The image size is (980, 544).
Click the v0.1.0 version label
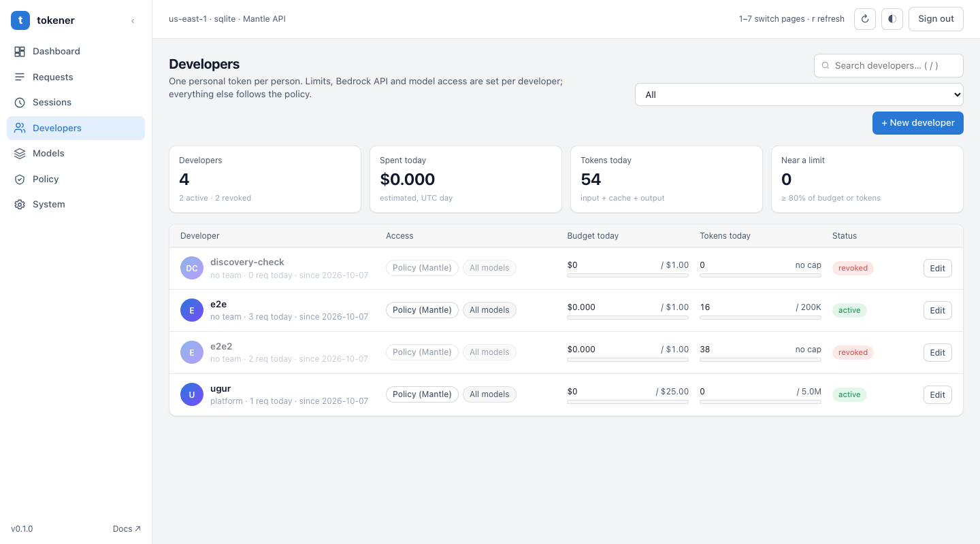pos(22,529)
